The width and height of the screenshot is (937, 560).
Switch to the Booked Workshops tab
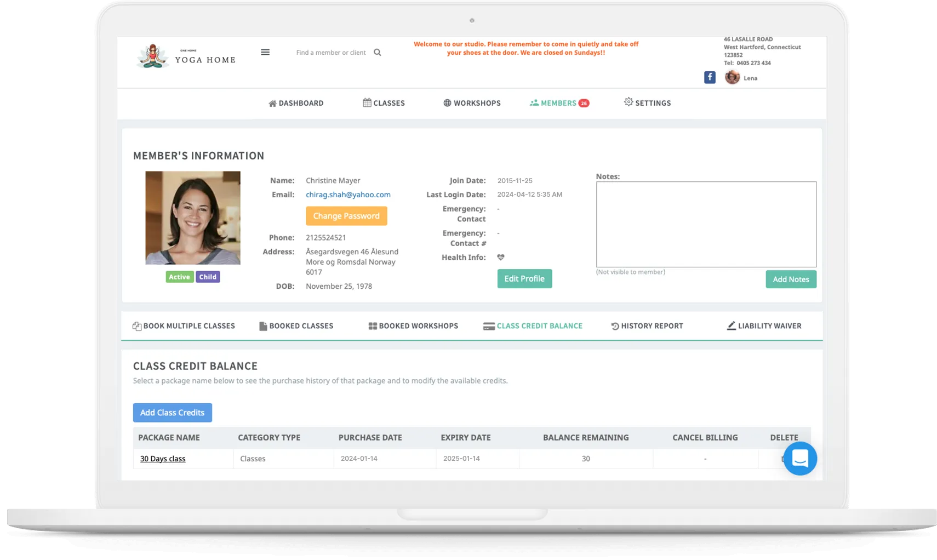tap(413, 325)
